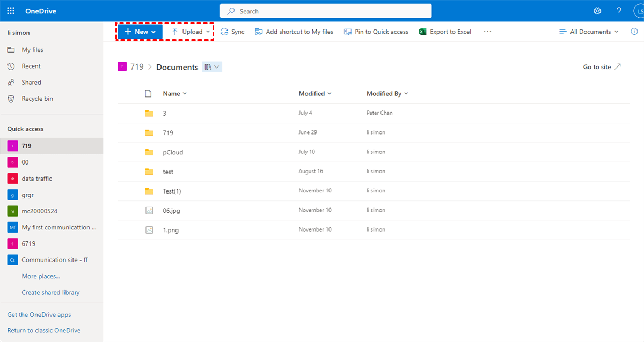Click in the Search box

325,11
